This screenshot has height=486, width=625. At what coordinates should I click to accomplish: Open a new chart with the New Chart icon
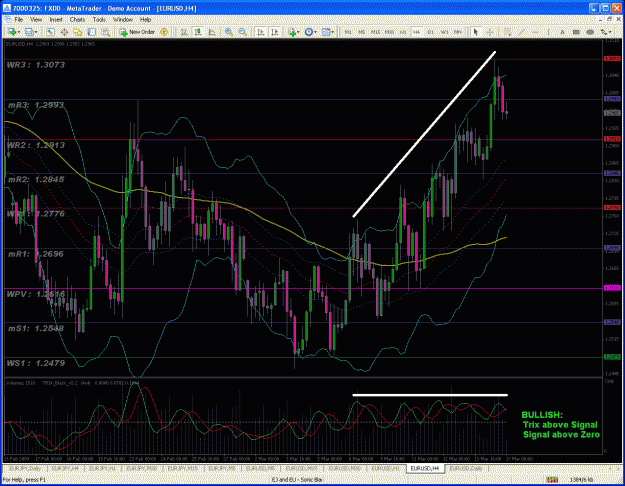click(11, 32)
